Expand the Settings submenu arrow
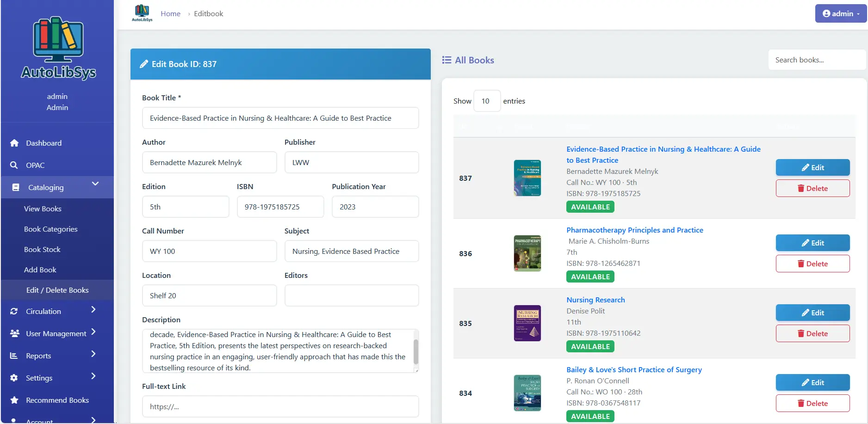Screen dimensions: 868x424 (93, 376)
